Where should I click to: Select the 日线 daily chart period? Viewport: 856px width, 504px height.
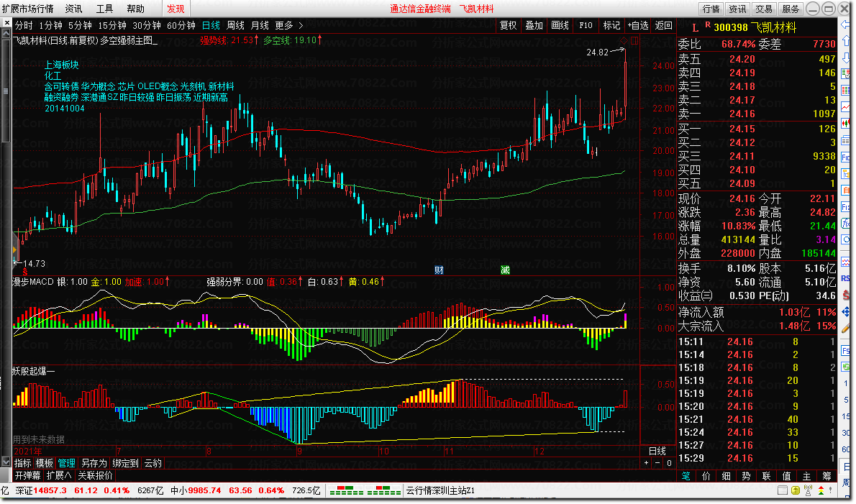pos(211,25)
